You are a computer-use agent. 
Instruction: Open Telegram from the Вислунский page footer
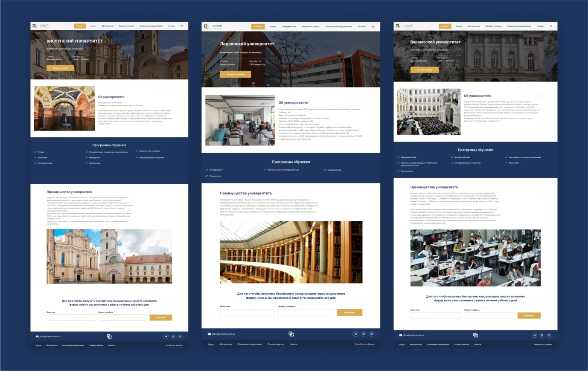(x=166, y=336)
